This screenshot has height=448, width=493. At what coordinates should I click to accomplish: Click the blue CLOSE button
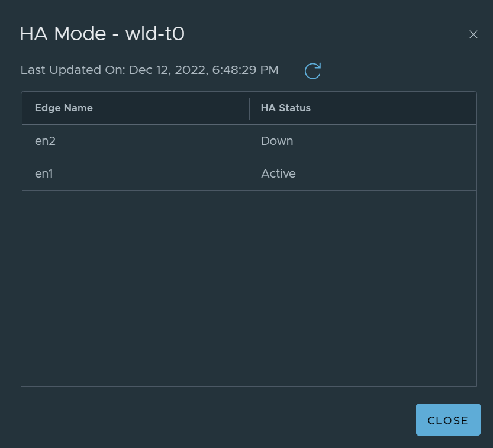tap(448, 420)
